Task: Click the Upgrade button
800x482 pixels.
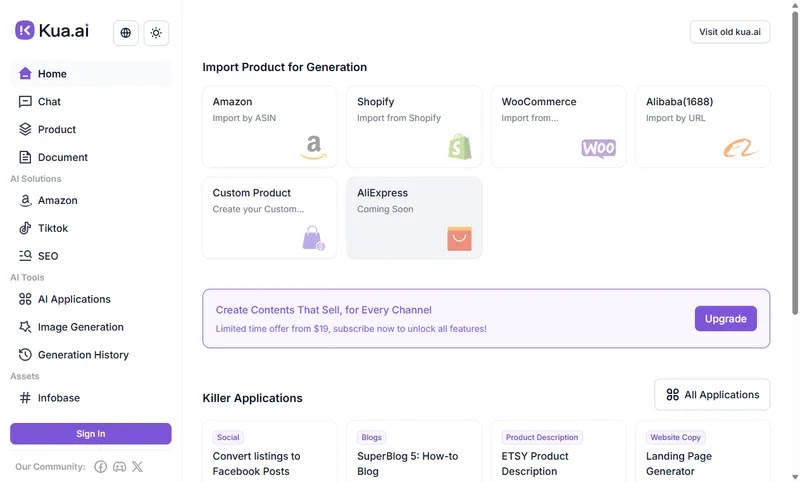Action: (726, 319)
